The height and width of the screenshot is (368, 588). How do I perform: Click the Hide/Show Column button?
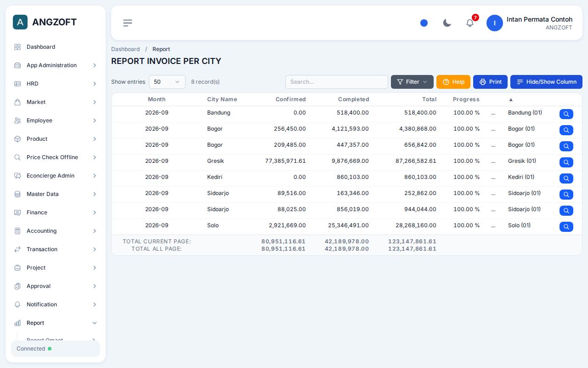pos(546,82)
